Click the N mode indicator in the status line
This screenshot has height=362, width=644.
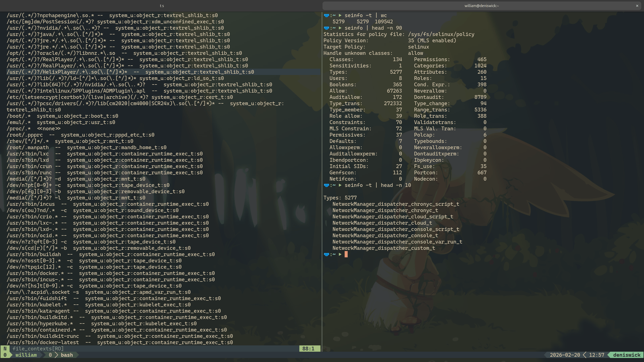pyautogui.click(x=5, y=349)
